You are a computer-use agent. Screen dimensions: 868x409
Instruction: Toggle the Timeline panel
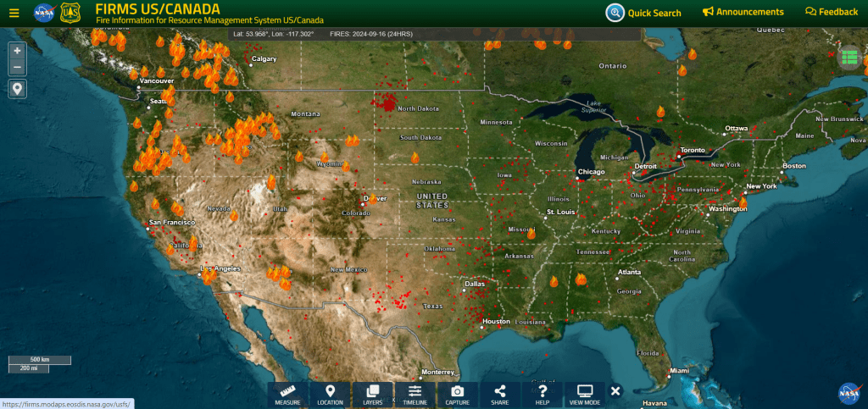[415, 395]
